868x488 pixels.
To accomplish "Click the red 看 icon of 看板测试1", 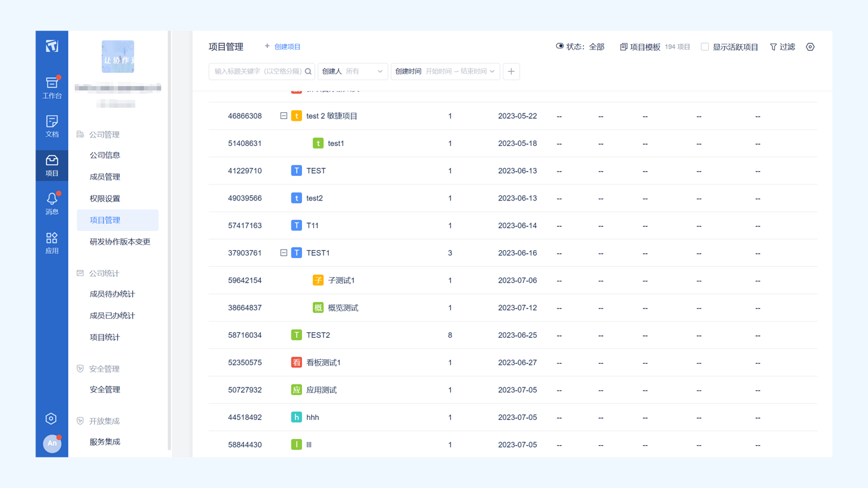I will pos(296,362).
